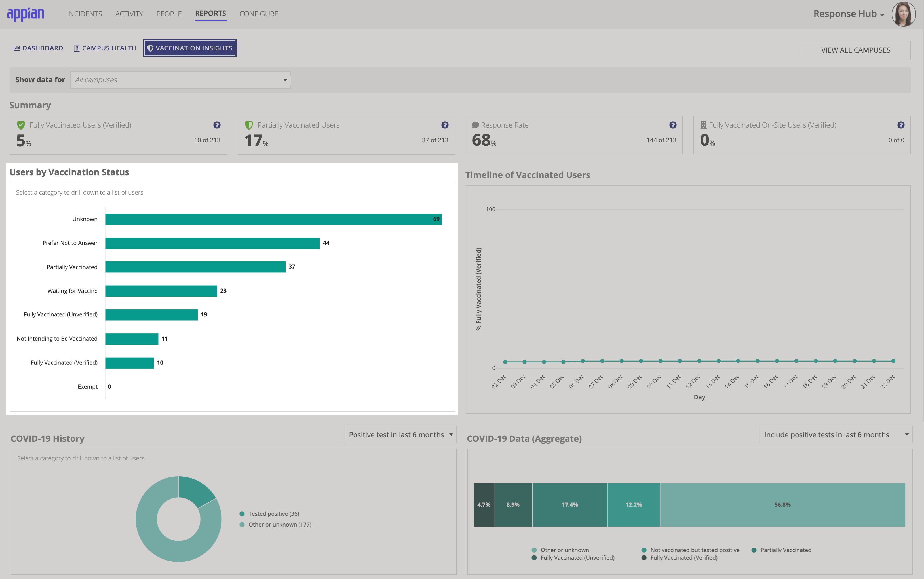This screenshot has height=579, width=924.
Task: Select the 17.4% aggregate bar segment
Action: click(x=569, y=505)
